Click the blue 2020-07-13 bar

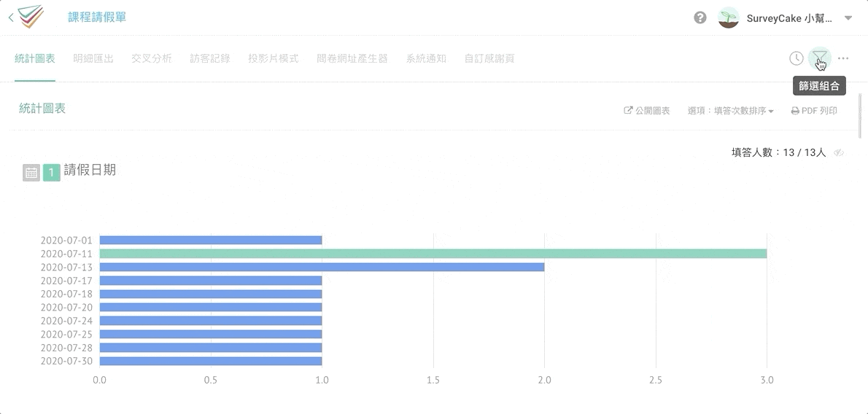pyautogui.click(x=322, y=267)
